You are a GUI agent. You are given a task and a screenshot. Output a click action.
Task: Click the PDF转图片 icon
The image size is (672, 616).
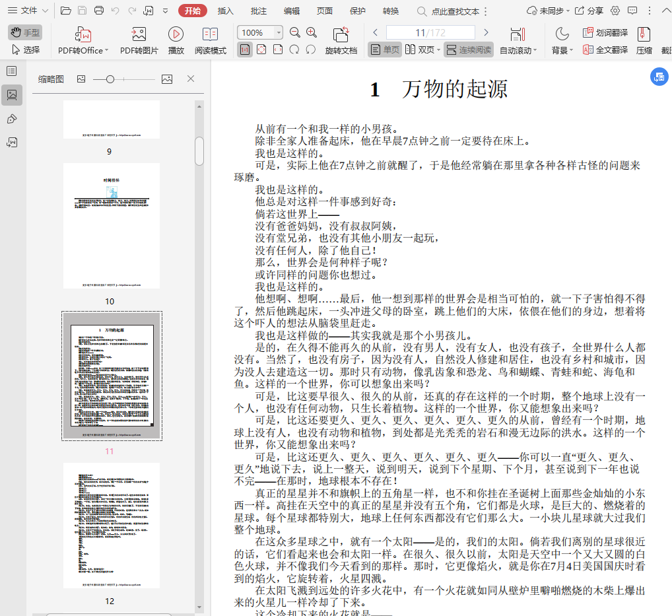coord(139,34)
